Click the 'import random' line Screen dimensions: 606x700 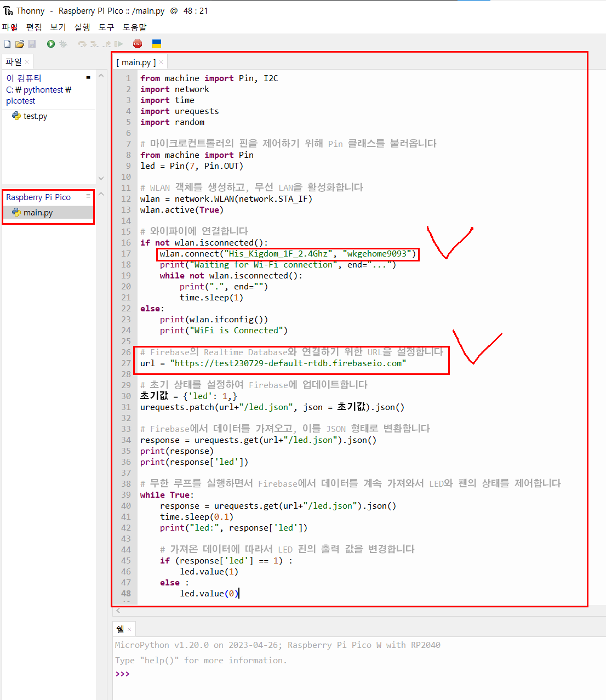(172, 122)
